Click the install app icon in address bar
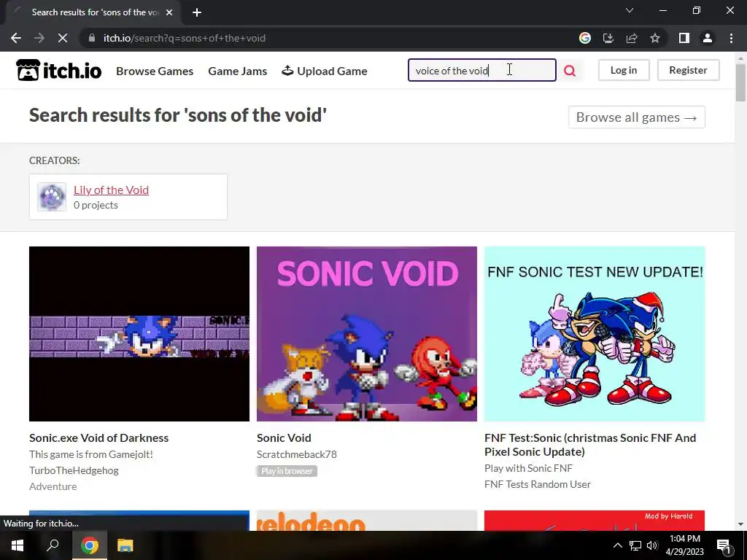747x560 pixels. (608, 38)
